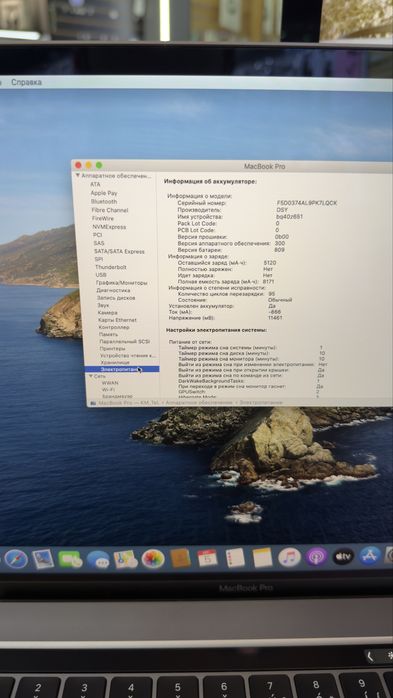Collapse the Аппаратное обеспечение section

coord(77,176)
